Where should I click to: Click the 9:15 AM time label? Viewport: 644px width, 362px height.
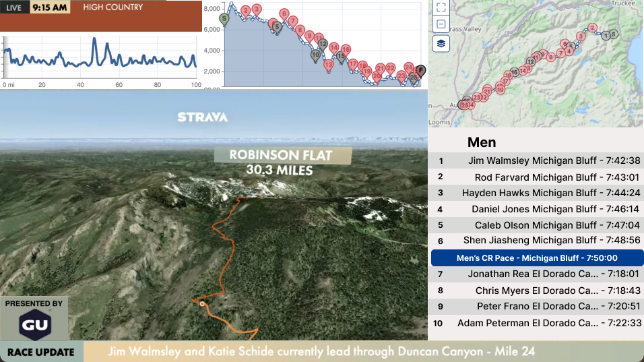point(50,7)
